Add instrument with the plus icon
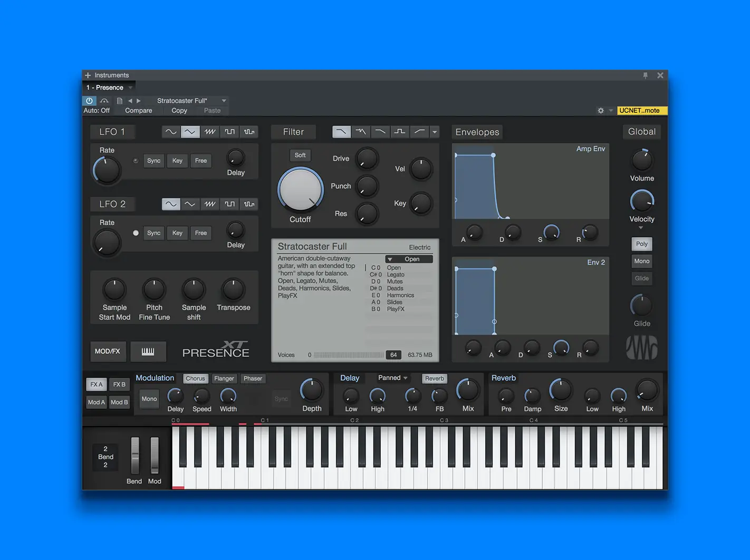Screen dimensions: 750x560 [x=88, y=75]
